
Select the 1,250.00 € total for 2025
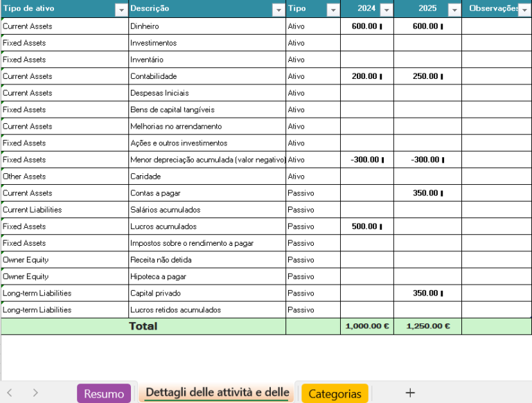[428, 326]
